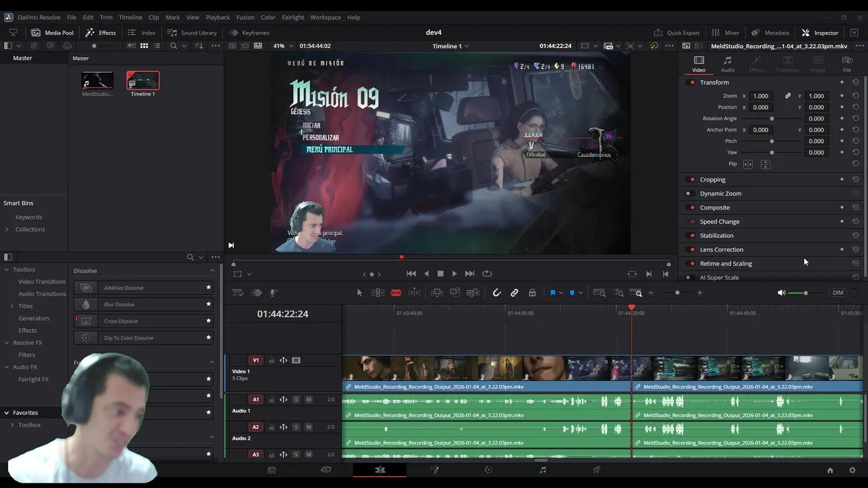Toggle the Zoom link chain icon
868x488 pixels.
click(x=788, y=96)
